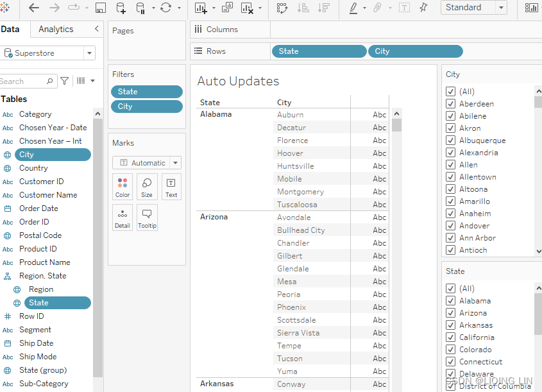Select the Product Name field

44,262
